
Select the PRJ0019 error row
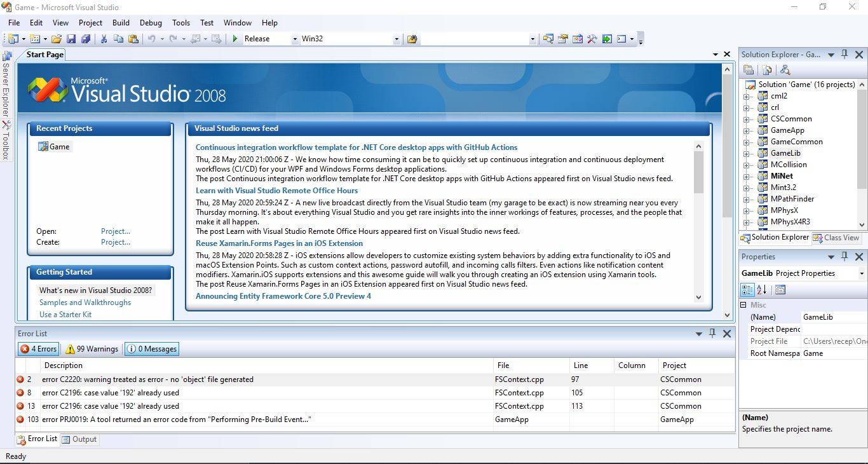(x=375, y=420)
